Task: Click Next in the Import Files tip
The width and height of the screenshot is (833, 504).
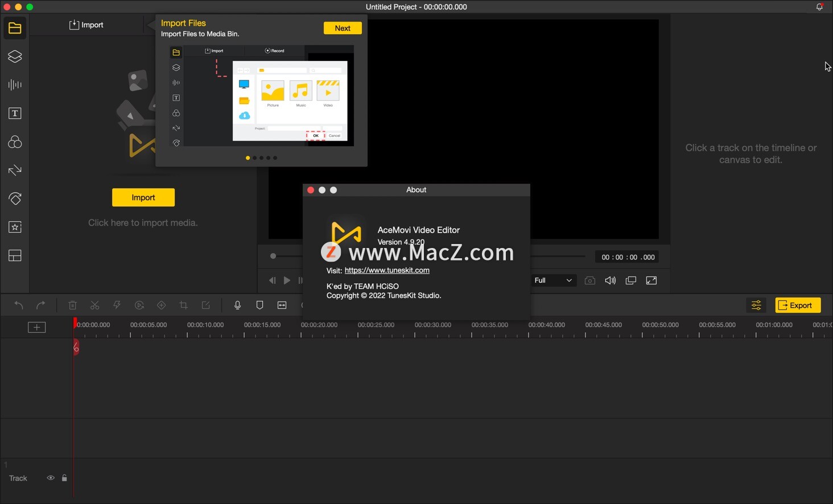Action: 343,28
